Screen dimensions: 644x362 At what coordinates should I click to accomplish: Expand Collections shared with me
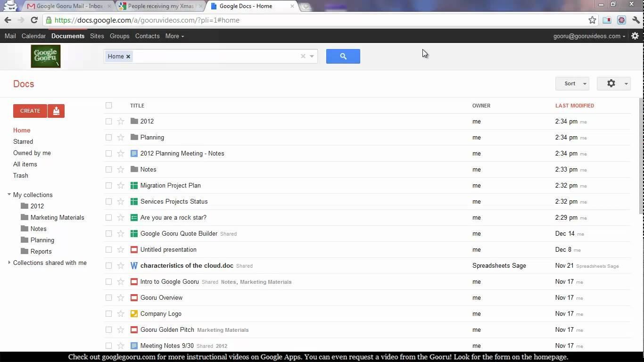[x=9, y=263]
